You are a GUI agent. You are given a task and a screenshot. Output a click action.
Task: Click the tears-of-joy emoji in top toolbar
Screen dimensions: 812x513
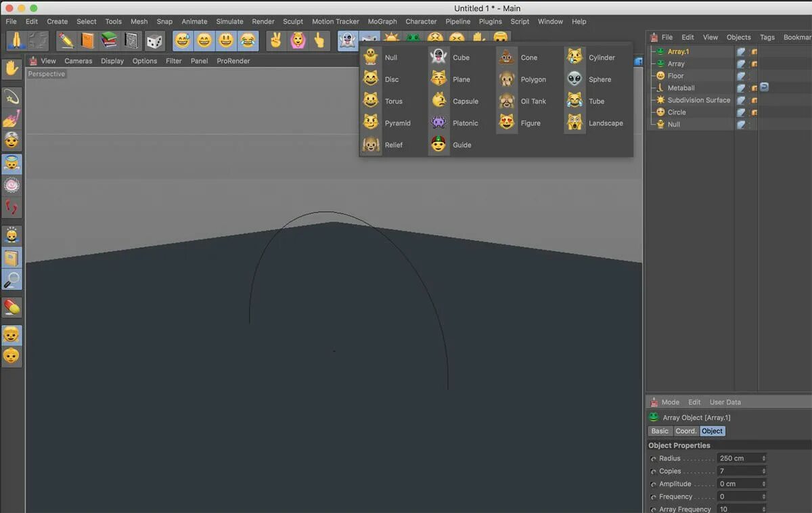point(248,41)
